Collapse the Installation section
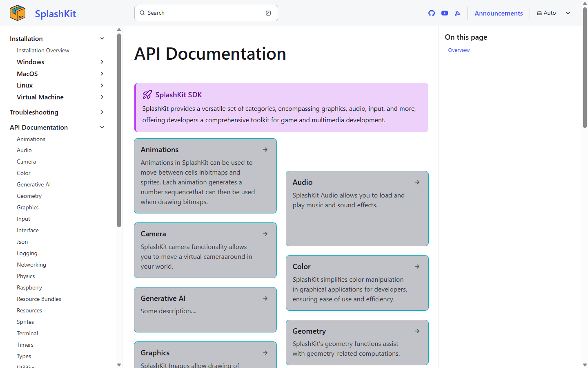 click(x=102, y=38)
